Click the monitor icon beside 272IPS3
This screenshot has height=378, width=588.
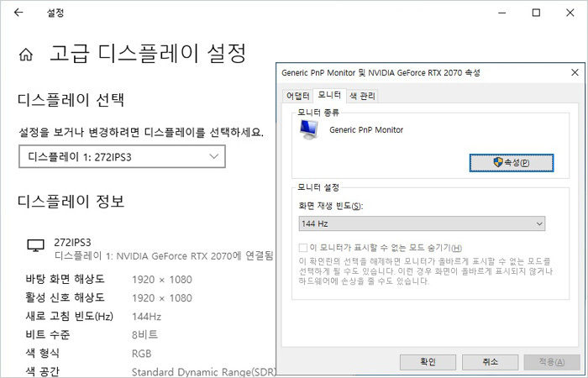pos(35,245)
